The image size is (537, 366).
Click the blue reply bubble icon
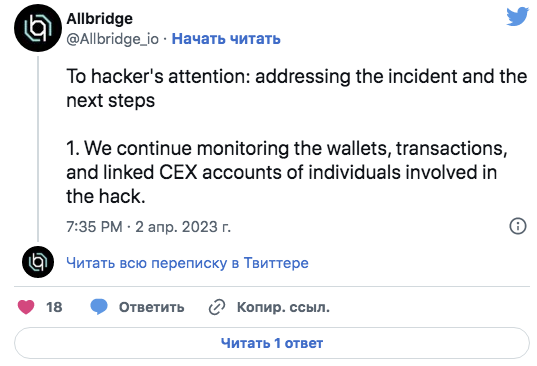click(x=99, y=307)
